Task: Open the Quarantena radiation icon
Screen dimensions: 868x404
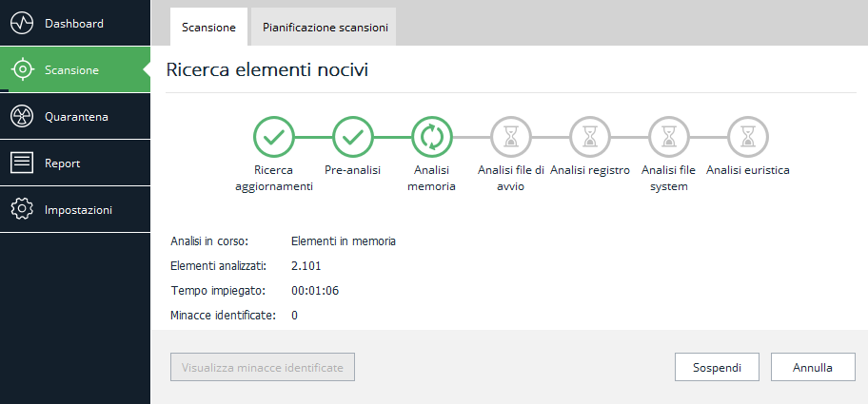Action: point(22,116)
